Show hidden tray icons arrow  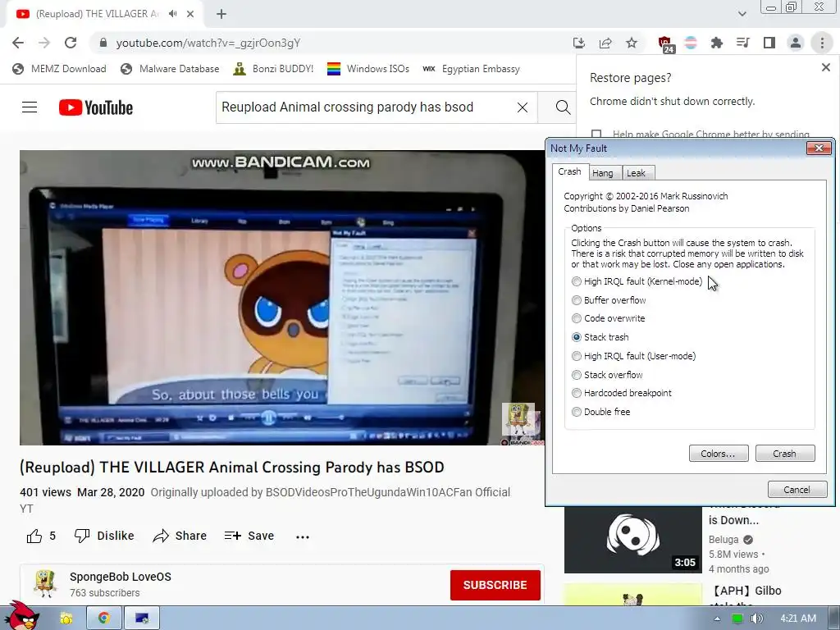pos(717,619)
